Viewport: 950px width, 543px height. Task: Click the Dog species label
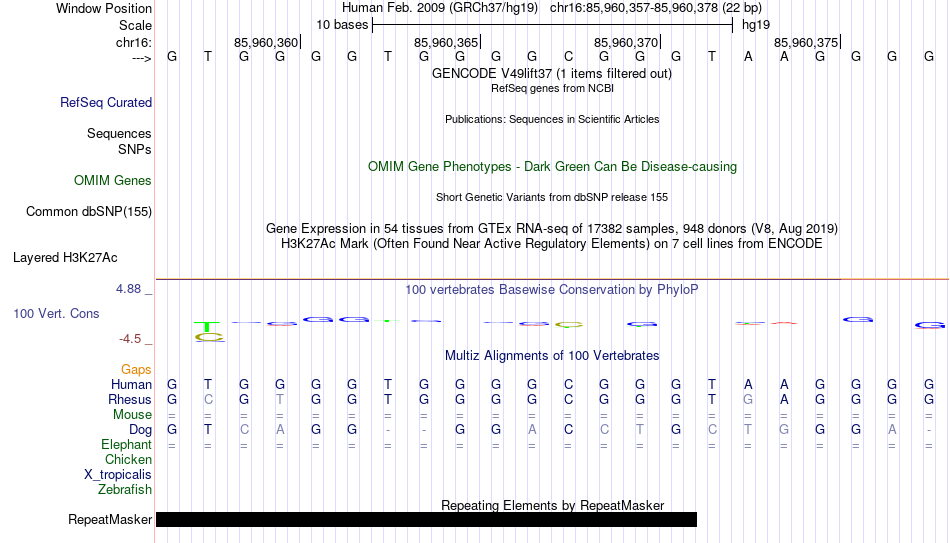[140, 430]
